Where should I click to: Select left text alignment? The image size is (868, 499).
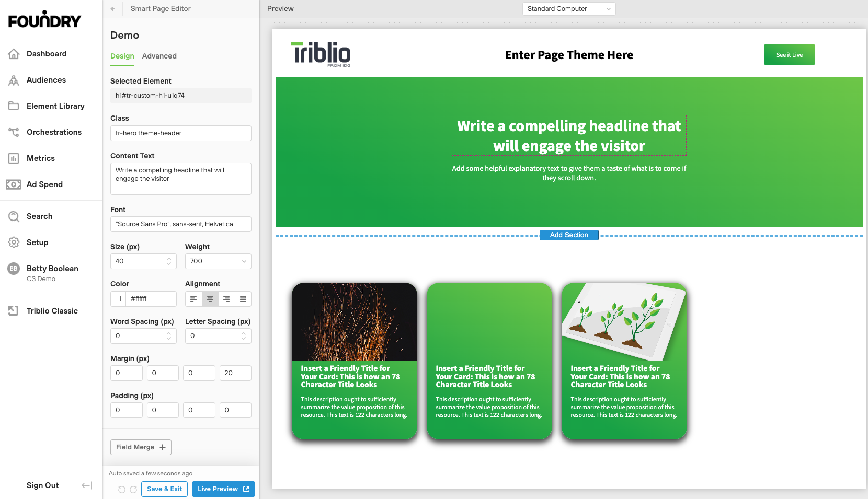(x=193, y=298)
